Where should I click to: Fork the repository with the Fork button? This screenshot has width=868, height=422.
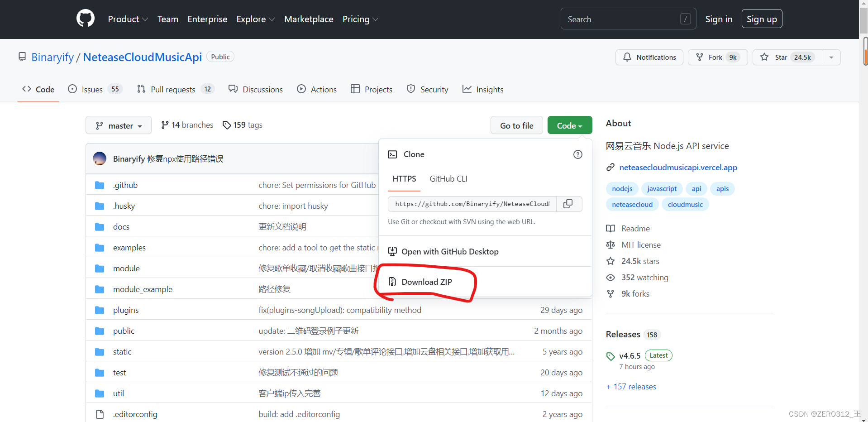tap(718, 58)
